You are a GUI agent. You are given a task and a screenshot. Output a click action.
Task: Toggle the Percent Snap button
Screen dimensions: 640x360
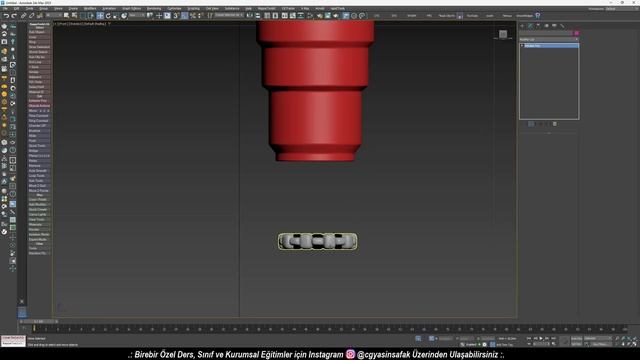click(193, 16)
